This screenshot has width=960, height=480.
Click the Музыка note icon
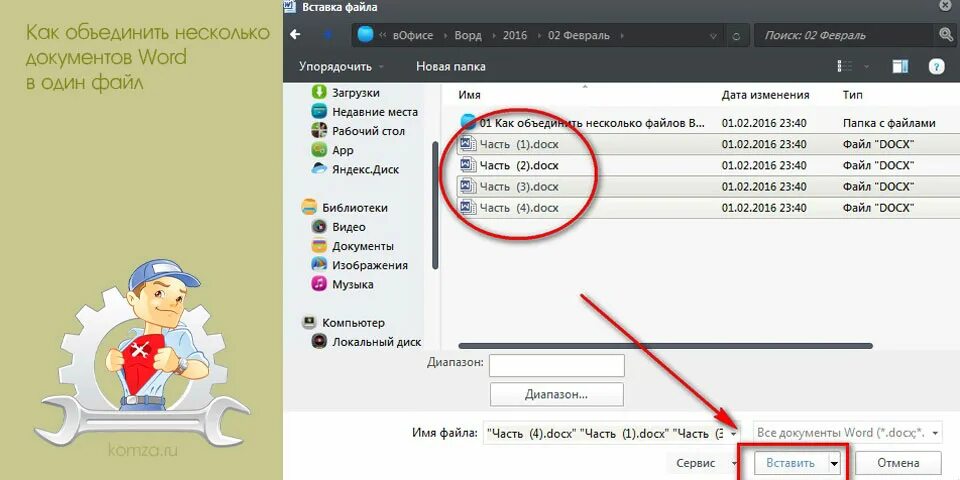(319, 284)
